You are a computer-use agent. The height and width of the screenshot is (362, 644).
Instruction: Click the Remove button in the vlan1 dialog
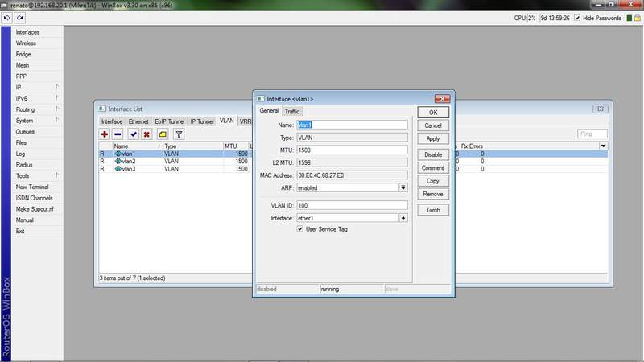tap(433, 194)
